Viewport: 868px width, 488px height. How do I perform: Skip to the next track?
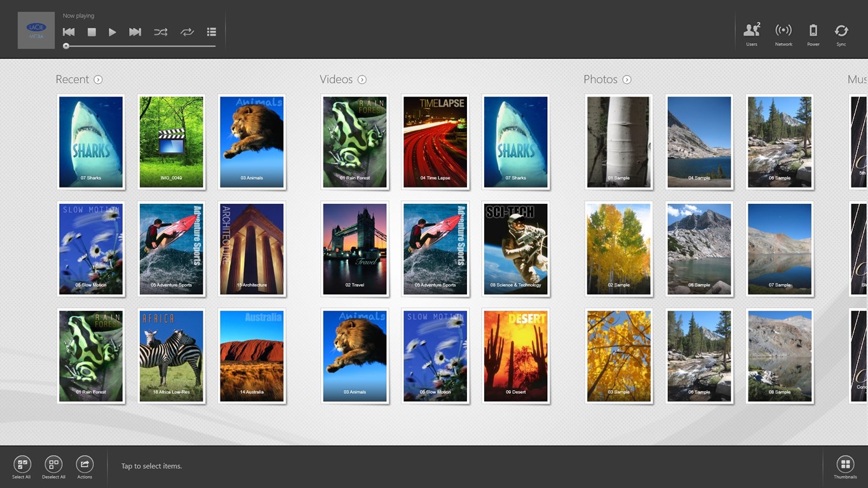(135, 32)
